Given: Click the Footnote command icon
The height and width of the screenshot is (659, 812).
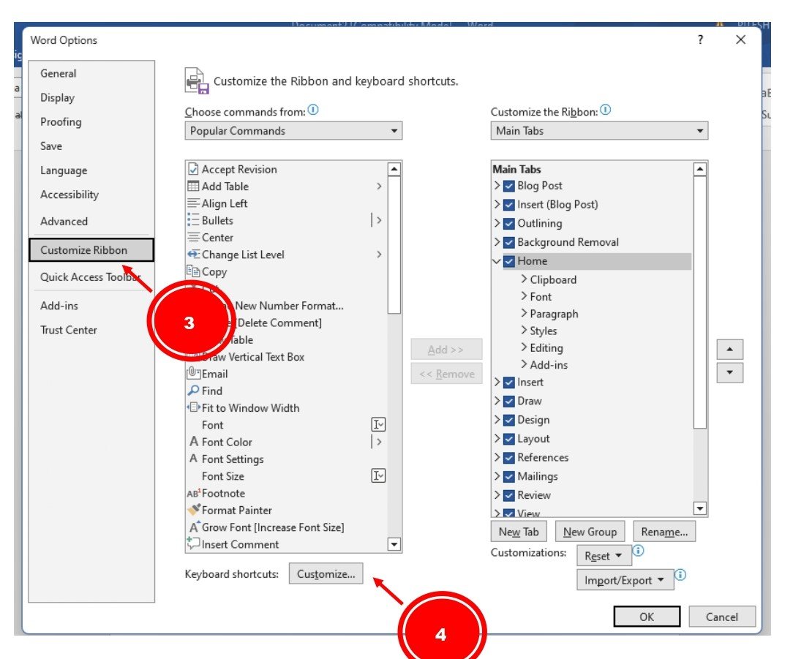Looking at the screenshot, I should coord(194,493).
